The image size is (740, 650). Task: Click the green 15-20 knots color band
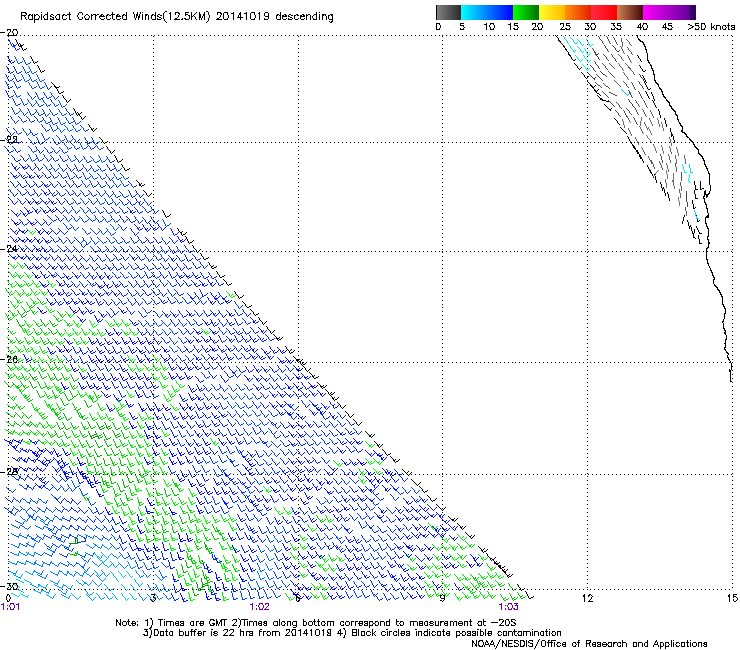coord(526,12)
